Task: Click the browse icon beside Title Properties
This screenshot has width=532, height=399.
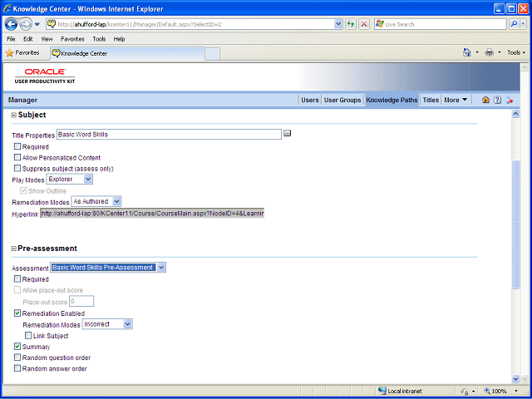Action: point(288,133)
